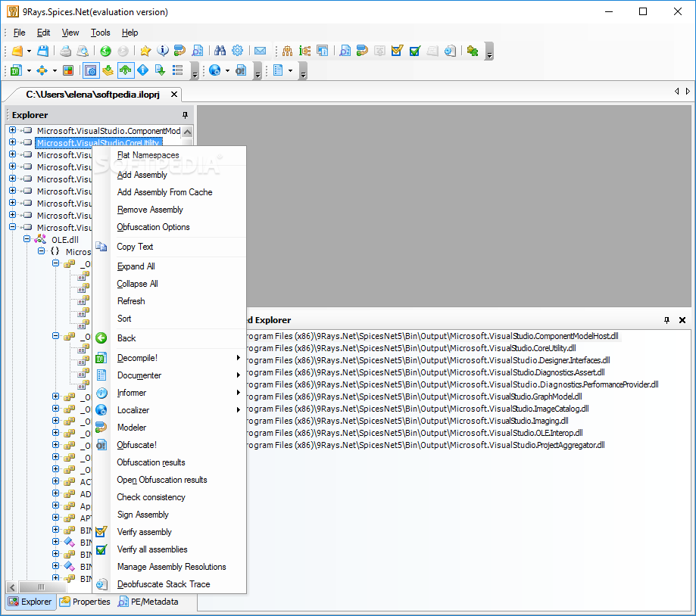Open the Tools menu
The width and height of the screenshot is (696, 616).
click(x=100, y=33)
